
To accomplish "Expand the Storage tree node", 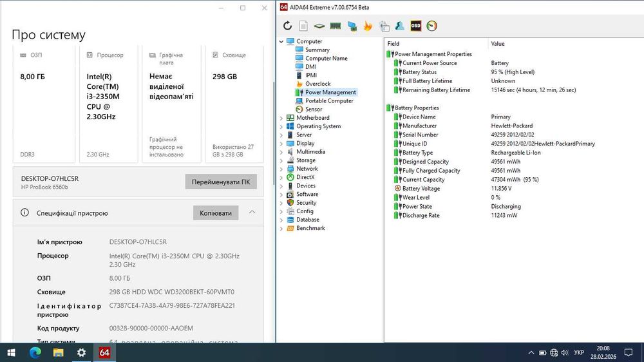I will (281, 160).
